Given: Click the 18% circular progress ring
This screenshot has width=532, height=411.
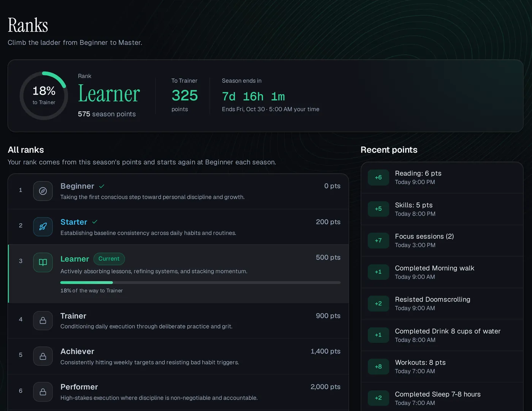Looking at the screenshot, I should (44, 96).
